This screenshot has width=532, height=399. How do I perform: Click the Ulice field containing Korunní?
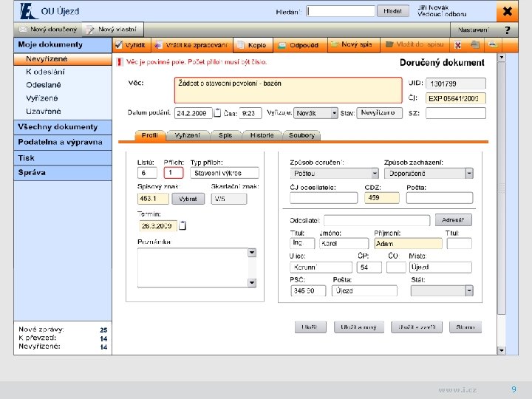(321, 267)
